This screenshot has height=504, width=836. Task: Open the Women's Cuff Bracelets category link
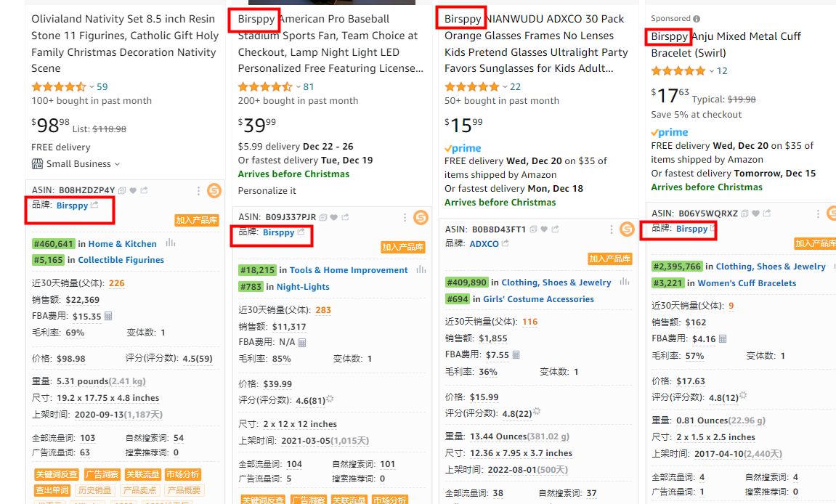(747, 283)
